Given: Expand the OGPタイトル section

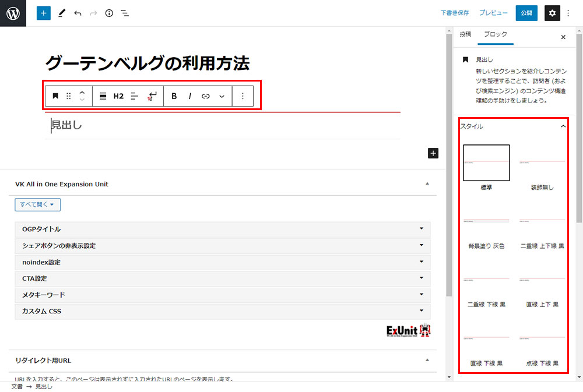Looking at the screenshot, I should [x=222, y=229].
